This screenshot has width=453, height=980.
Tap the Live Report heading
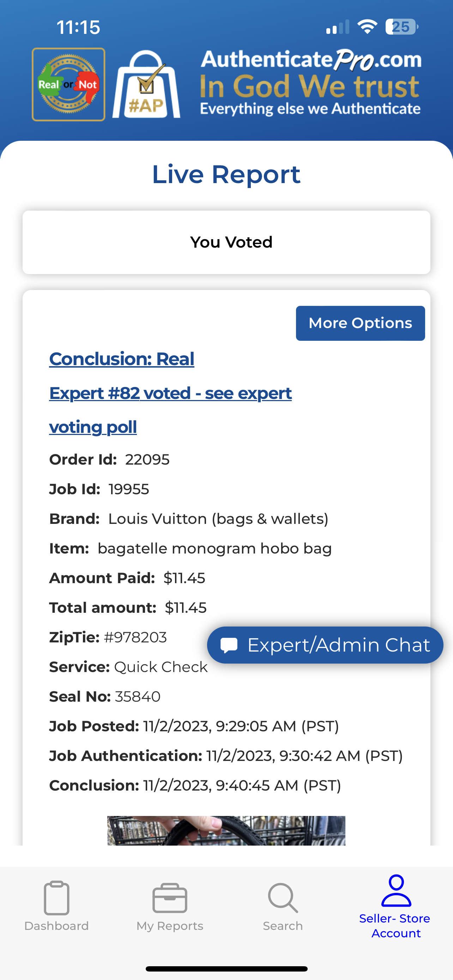coord(226,175)
